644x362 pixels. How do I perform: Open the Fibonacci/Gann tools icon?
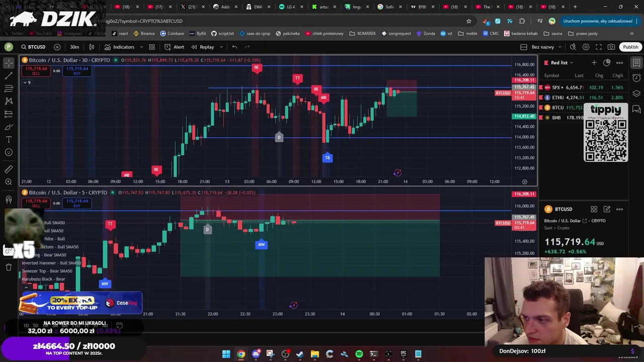pyautogui.click(x=9, y=88)
